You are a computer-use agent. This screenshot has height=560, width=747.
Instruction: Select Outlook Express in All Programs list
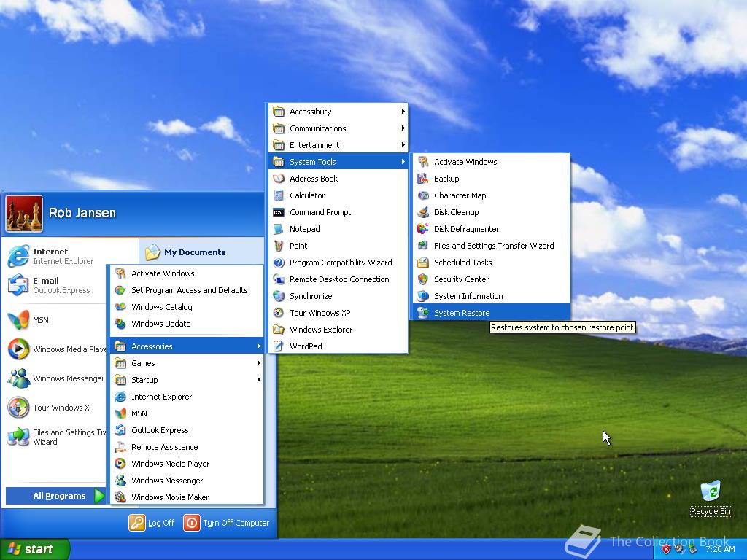(x=187, y=430)
